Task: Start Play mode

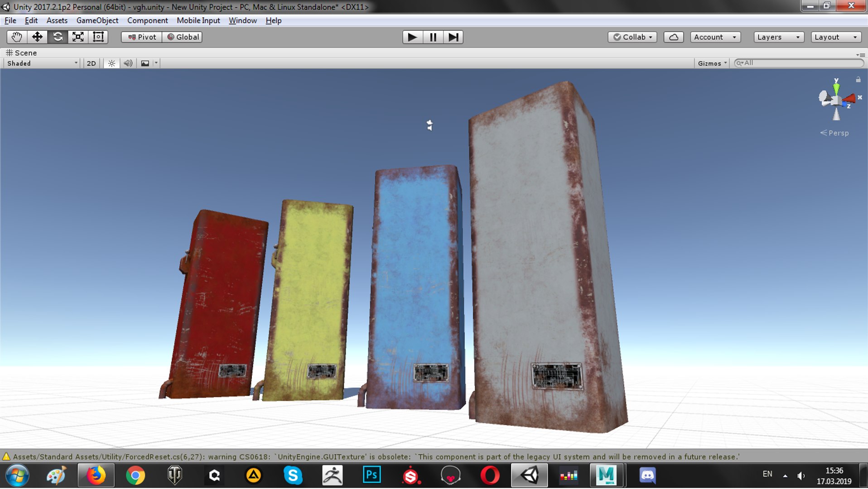Action: (412, 37)
